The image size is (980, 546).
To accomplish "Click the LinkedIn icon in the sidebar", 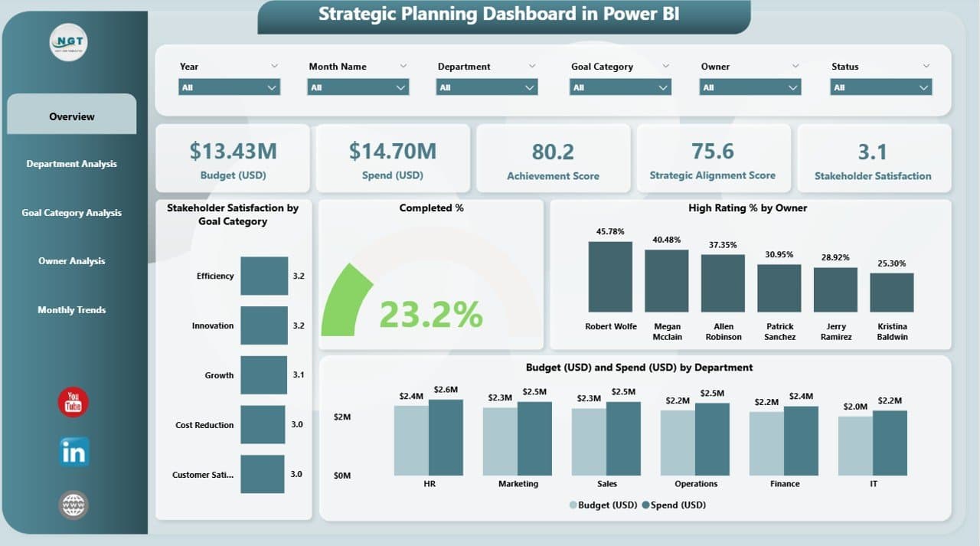I will point(73,452).
